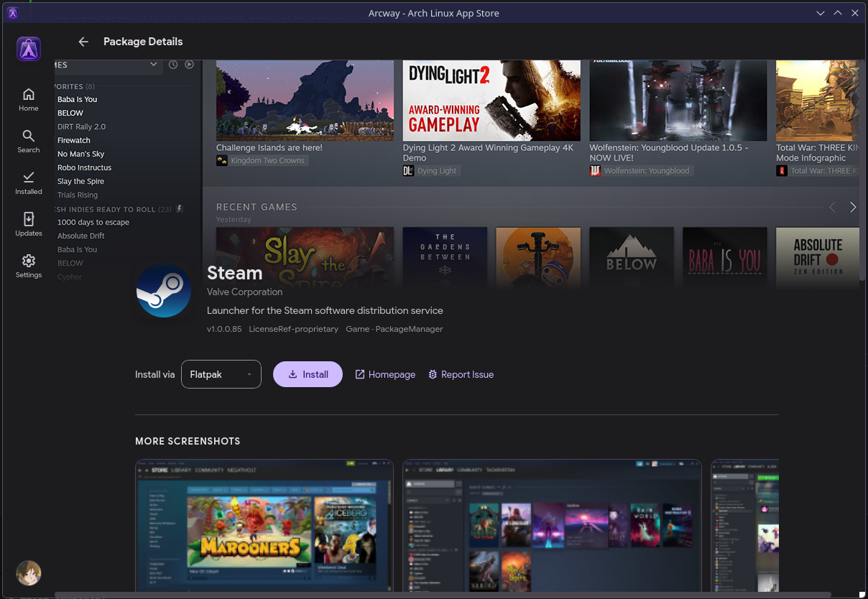The image size is (868, 599).
Task: Click the clock icon in the banner's library filter
Action: [x=173, y=65]
